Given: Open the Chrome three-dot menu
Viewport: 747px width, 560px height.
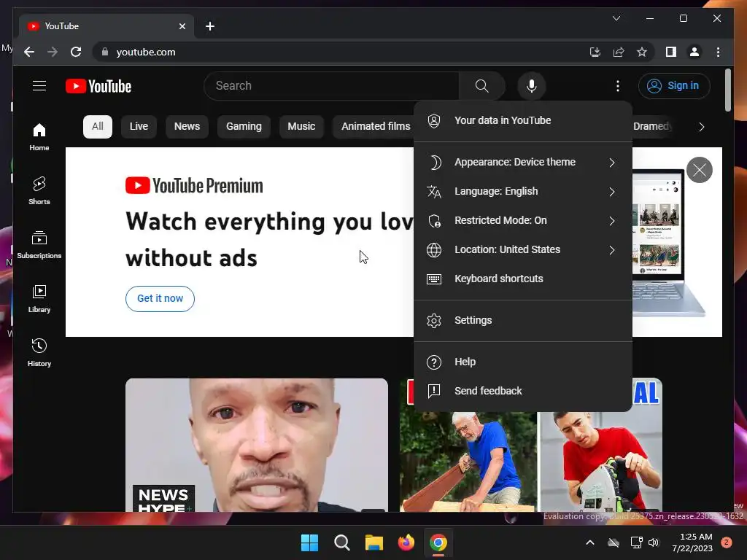Looking at the screenshot, I should coord(718,52).
